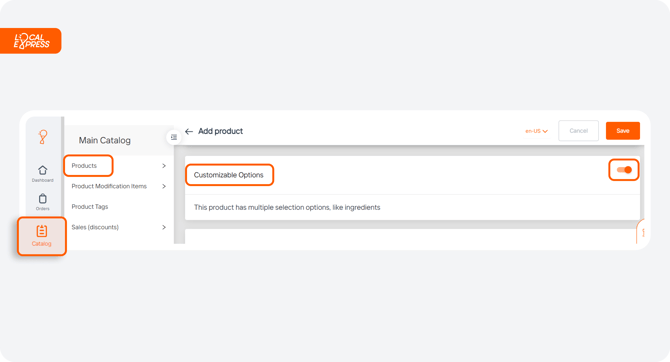Open the Orders clipboard icon
670x362 pixels.
42,199
